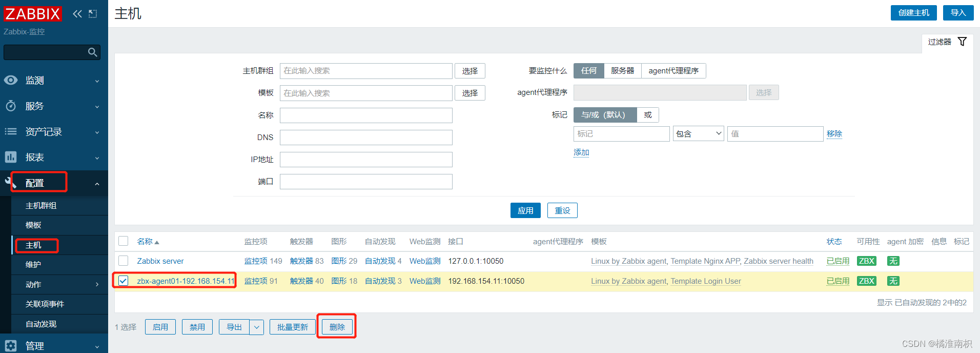This screenshot has height=353, width=980.
Task: Select 任何 monitored-by option
Action: [588, 71]
